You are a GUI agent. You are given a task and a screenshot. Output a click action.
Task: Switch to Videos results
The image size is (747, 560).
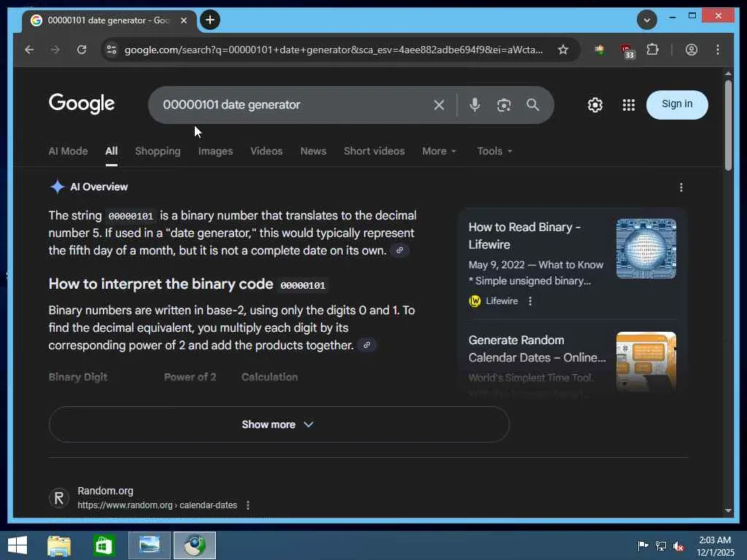266,151
